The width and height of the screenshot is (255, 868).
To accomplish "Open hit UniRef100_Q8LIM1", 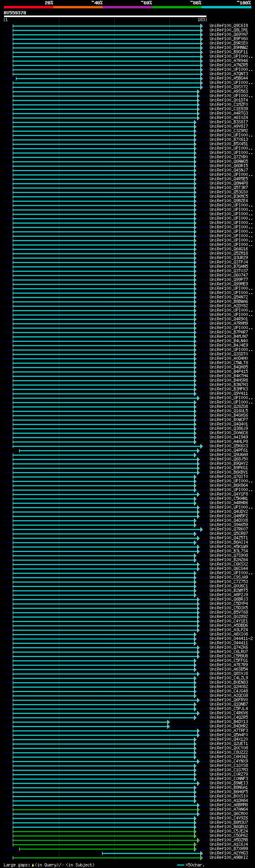I will coord(229,30).
